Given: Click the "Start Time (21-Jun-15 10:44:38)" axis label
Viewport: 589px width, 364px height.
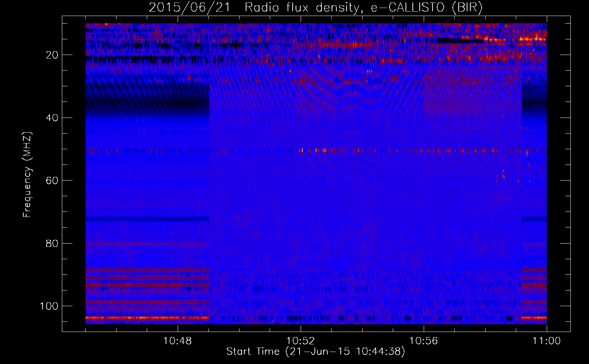Looking at the screenshot, I should coord(316,352).
